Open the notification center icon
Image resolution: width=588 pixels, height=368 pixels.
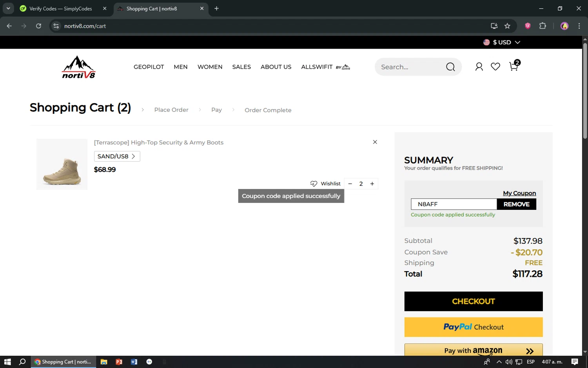click(575, 362)
